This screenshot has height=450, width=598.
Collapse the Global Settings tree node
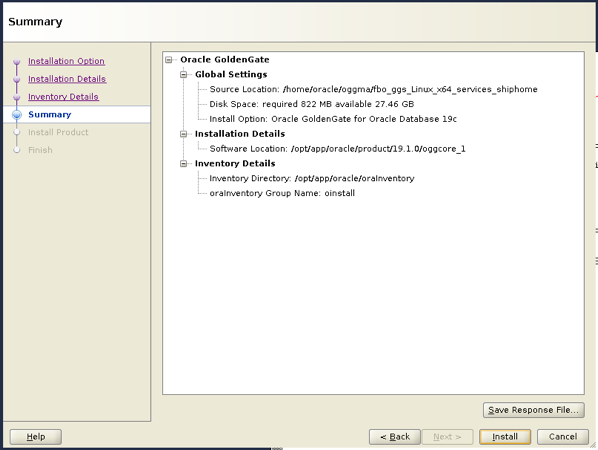pyautogui.click(x=183, y=74)
